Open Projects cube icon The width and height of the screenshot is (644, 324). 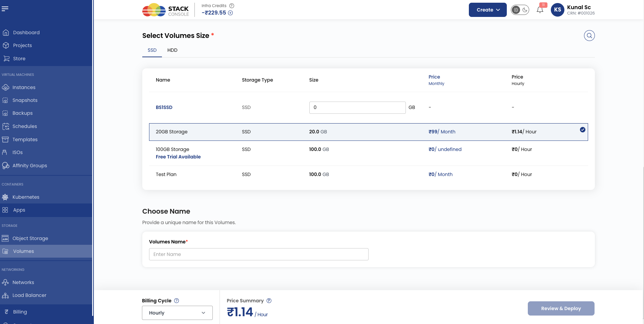[6, 45]
